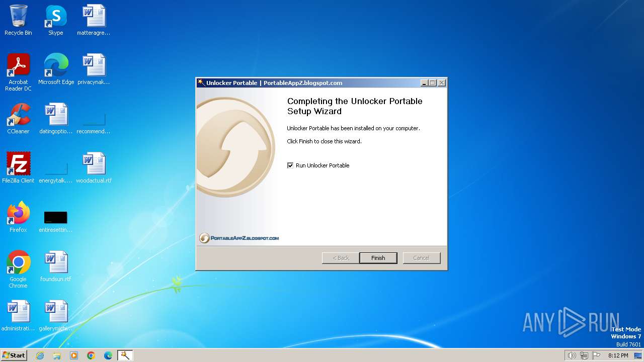The height and width of the screenshot is (362, 644).
Task: Open Internet Explorer from the taskbar
Action: coord(40,355)
